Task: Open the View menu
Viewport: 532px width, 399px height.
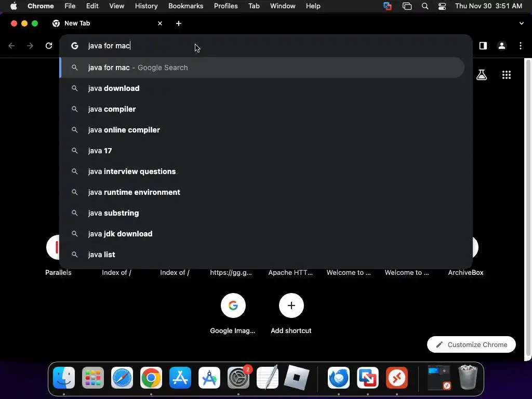Action: (x=116, y=6)
